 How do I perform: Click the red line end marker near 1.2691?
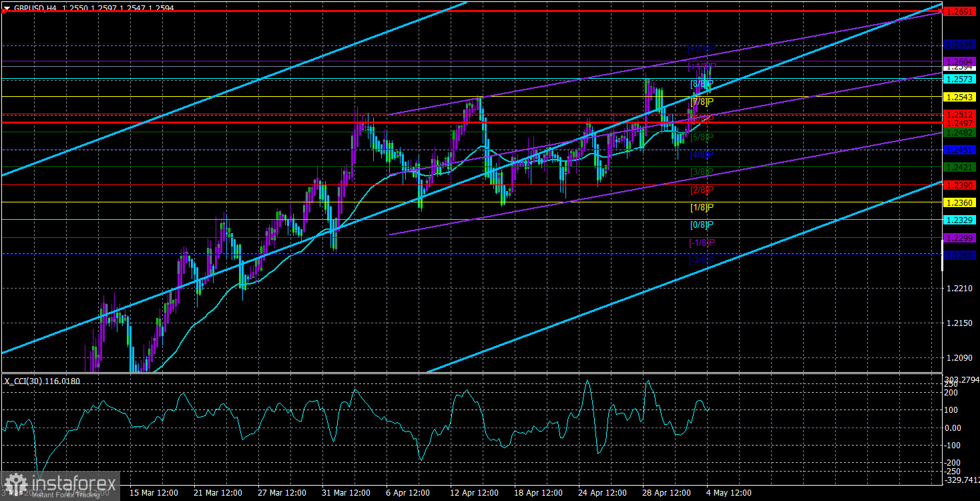click(941, 11)
